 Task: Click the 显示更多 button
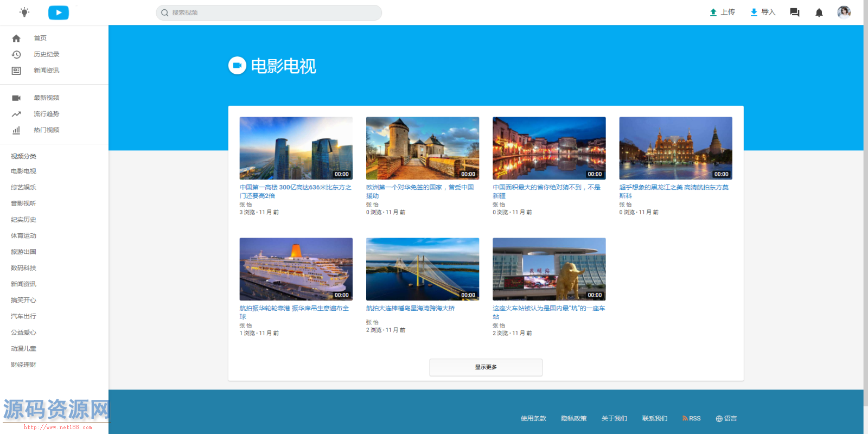[486, 367]
